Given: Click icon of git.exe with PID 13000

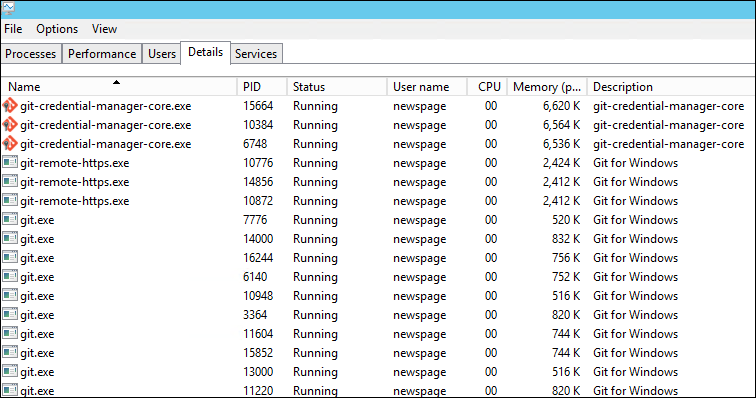Looking at the screenshot, I should click(x=10, y=371).
